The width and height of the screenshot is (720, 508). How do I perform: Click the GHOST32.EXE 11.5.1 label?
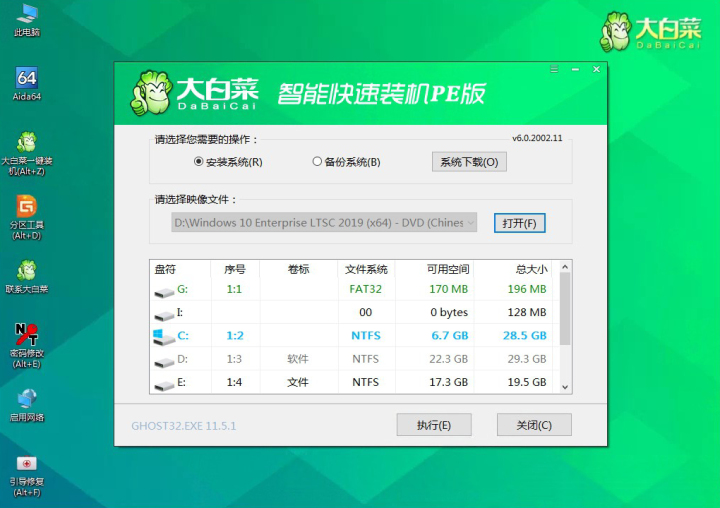click(184, 426)
